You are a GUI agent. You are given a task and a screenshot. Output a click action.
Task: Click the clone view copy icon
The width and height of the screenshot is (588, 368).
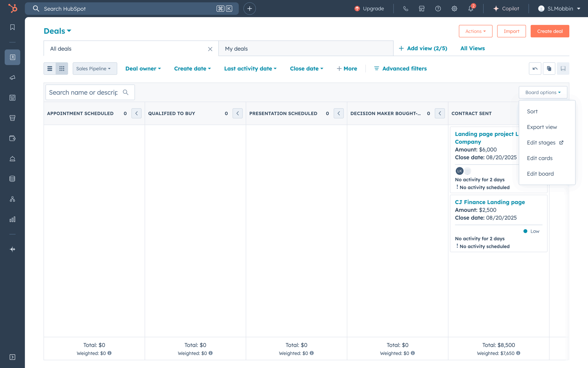[549, 69]
